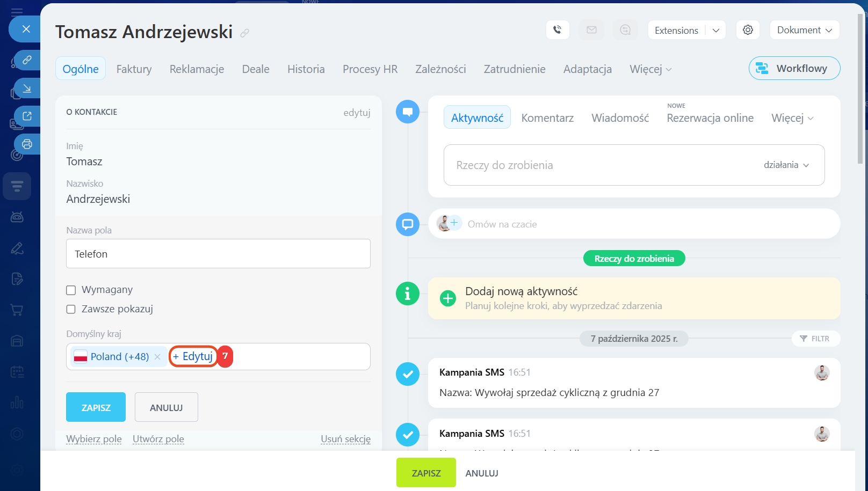868x491 pixels.
Task: Click the pen signature icon in the sidebar
Action: pos(17,248)
